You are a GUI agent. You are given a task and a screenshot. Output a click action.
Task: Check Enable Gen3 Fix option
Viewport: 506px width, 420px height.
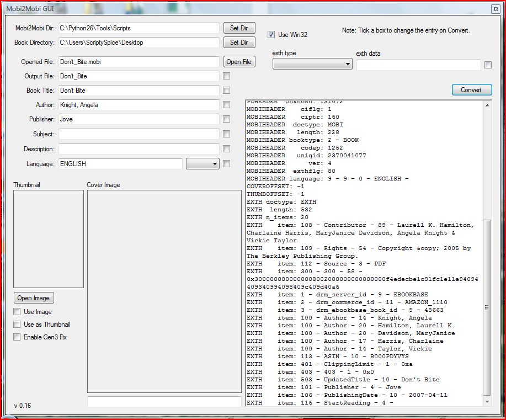click(x=17, y=337)
